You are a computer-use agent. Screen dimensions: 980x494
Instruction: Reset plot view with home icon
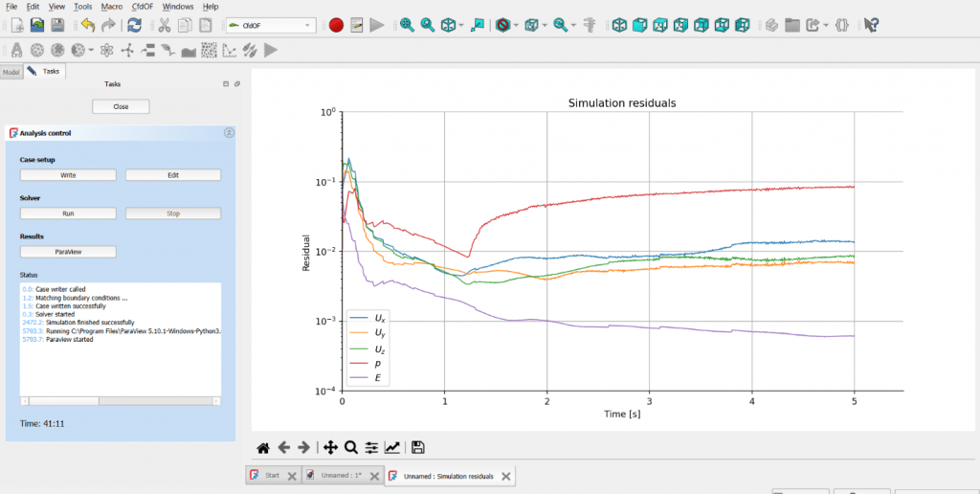[262, 447]
